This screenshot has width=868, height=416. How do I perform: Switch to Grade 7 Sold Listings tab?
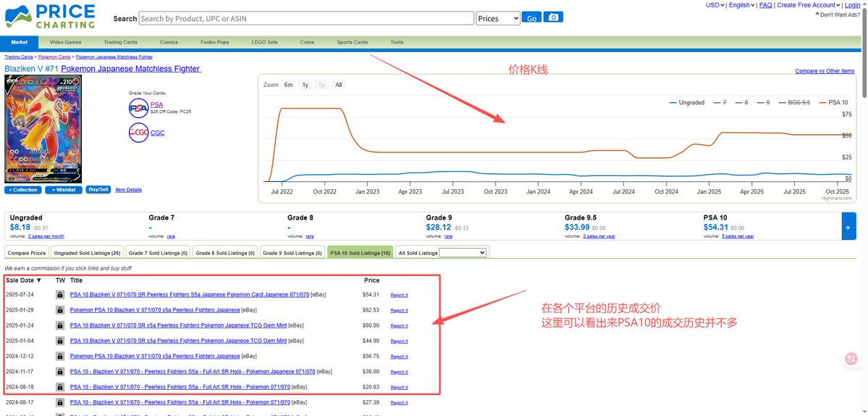click(x=159, y=253)
